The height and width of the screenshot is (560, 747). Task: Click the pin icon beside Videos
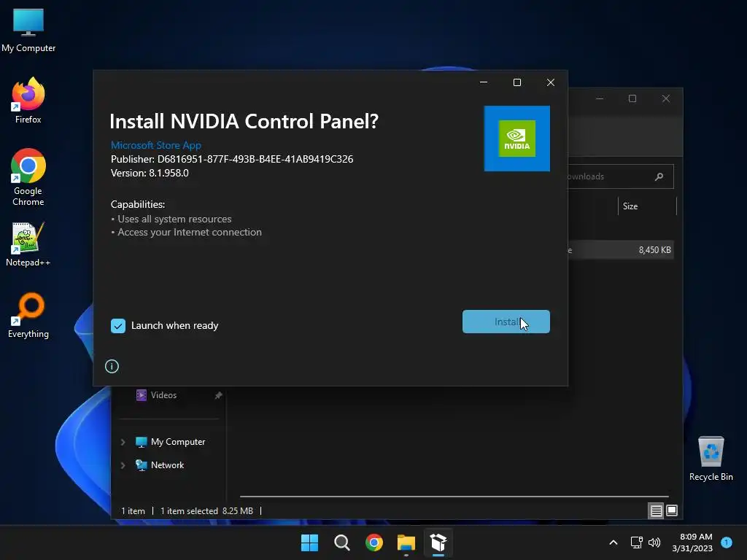[x=218, y=395]
